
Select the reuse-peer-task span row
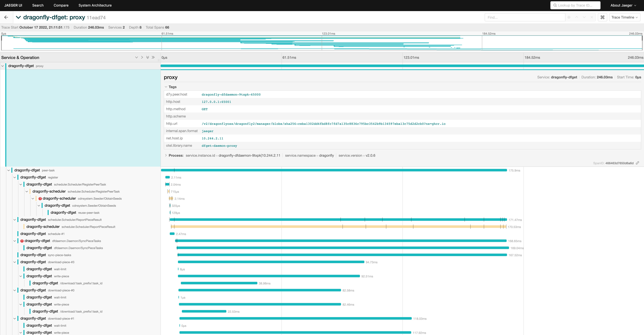pos(75,212)
